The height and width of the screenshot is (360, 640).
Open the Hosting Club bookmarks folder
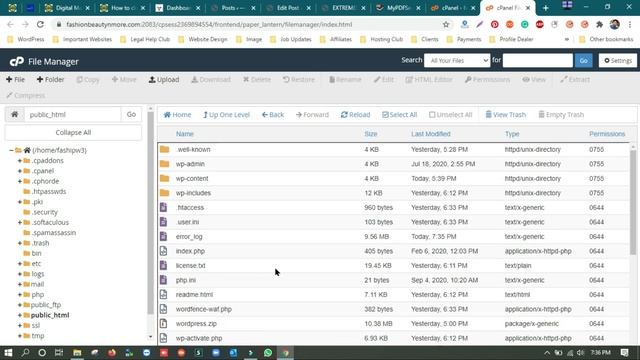tap(381, 39)
